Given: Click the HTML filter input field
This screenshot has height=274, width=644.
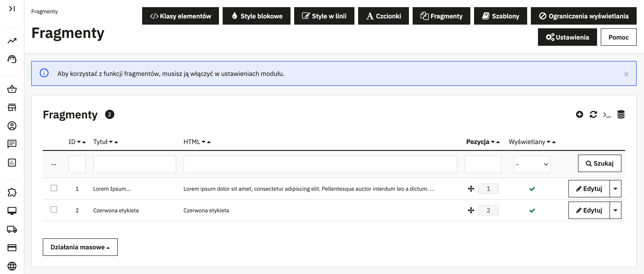Looking at the screenshot, I should (x=320, y=164).
